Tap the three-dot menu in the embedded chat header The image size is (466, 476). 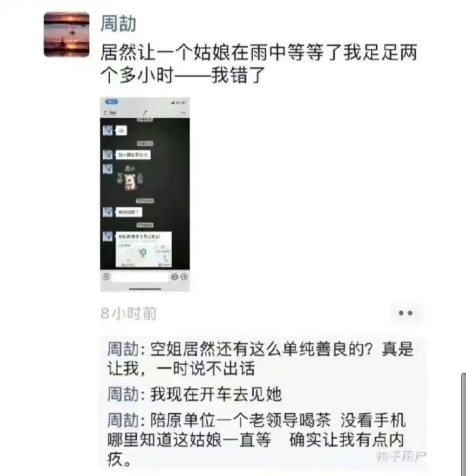click(x=183, y=113)
